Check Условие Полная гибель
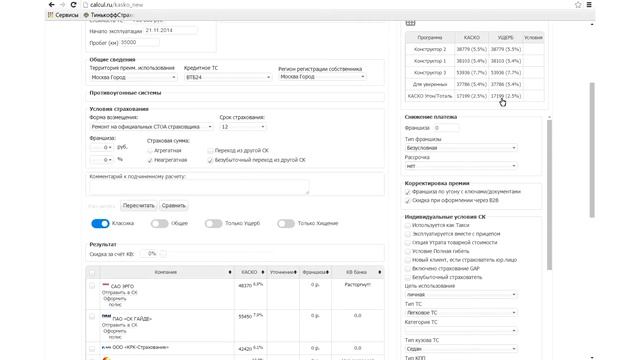 pos(407,251)
